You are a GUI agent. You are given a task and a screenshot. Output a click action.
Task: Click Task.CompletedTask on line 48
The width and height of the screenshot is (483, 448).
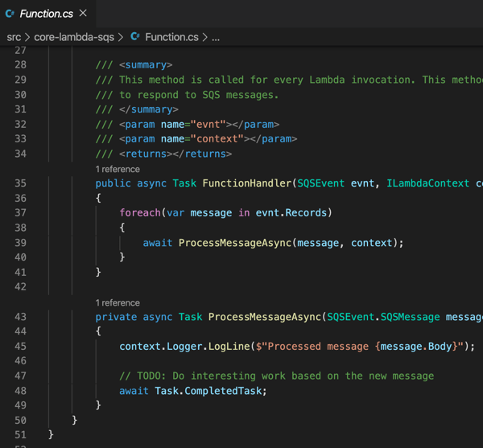(x=210, y=391)
